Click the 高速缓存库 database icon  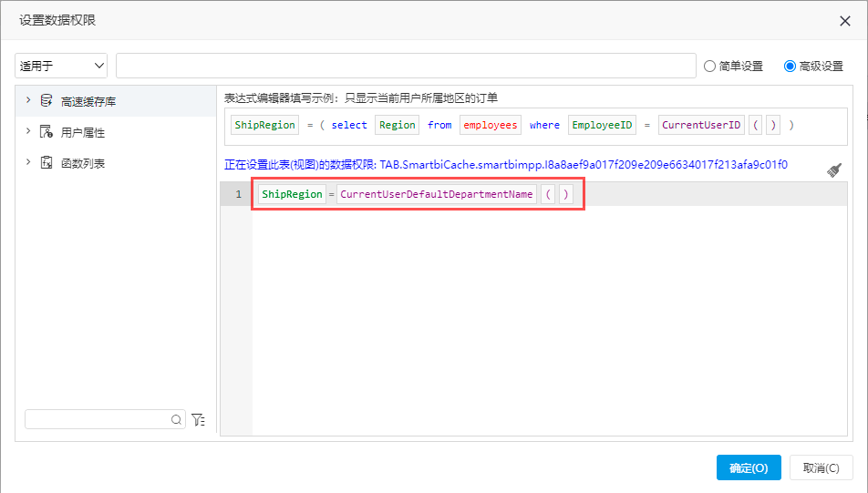pyautogui.click(x=46, y=101)
